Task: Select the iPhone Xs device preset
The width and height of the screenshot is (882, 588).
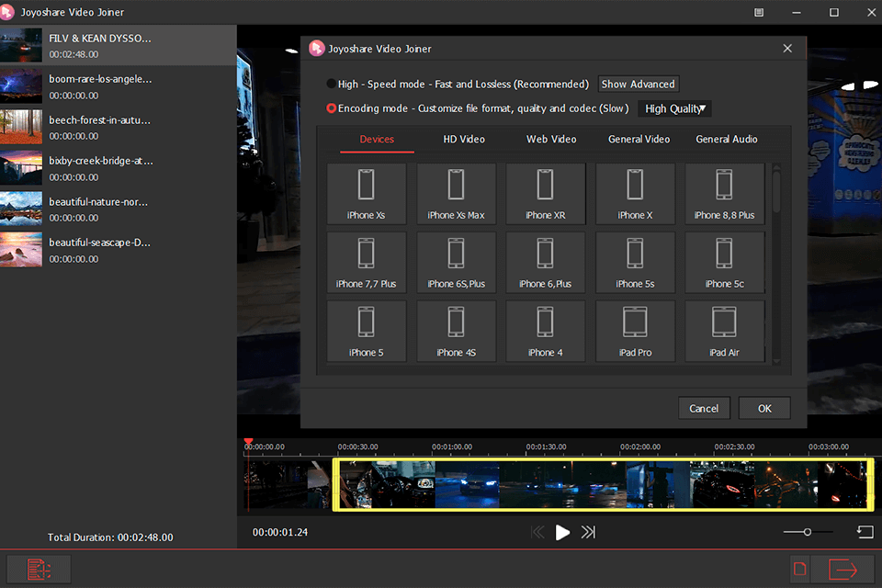Action: 366,193
